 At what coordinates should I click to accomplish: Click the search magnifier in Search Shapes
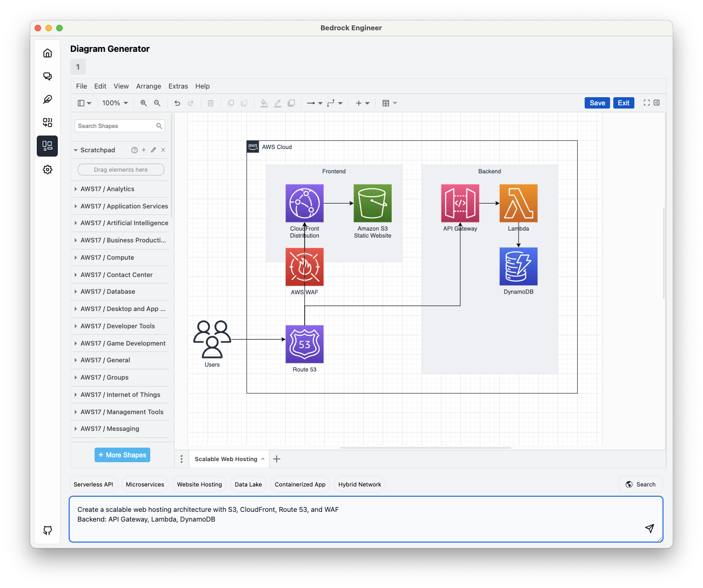coord(159,126)
